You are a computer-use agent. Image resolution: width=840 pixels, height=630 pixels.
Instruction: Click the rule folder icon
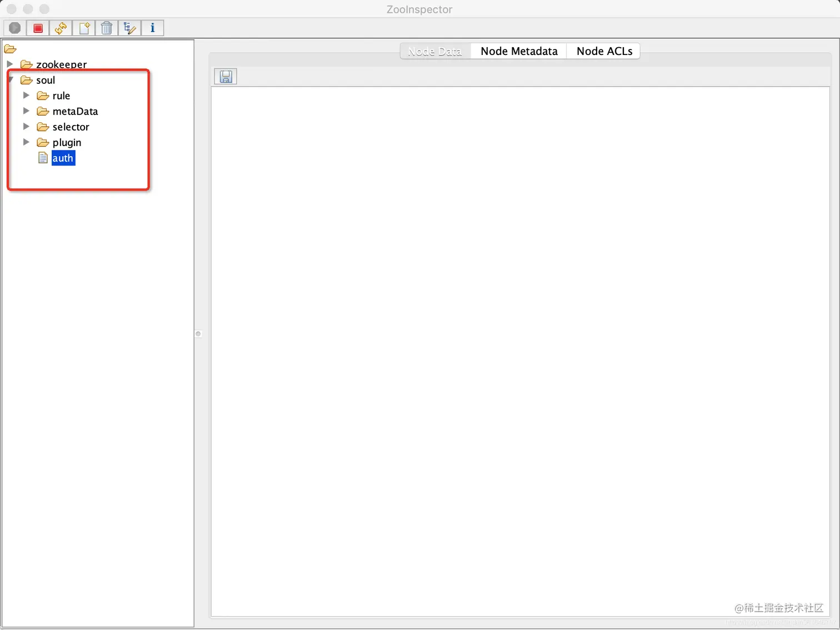[43, 96]
